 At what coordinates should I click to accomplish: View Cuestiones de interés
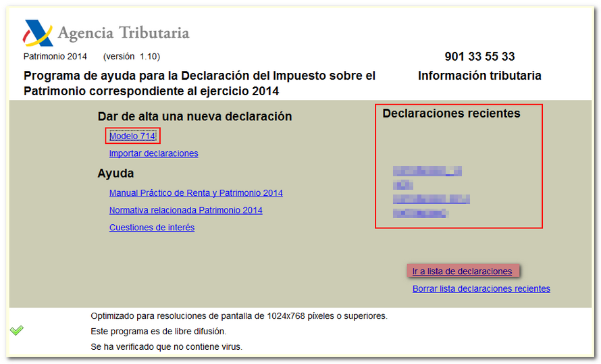(152, 228)
